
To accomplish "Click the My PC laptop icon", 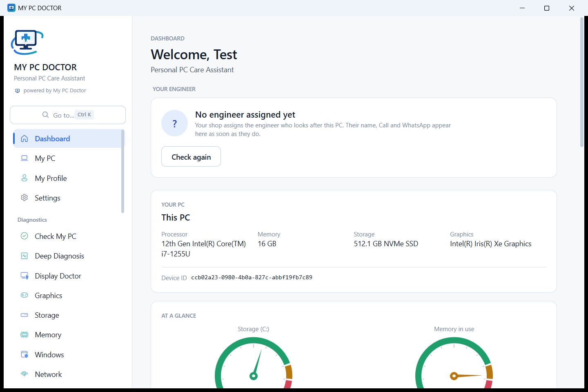I will pos(24,158).
